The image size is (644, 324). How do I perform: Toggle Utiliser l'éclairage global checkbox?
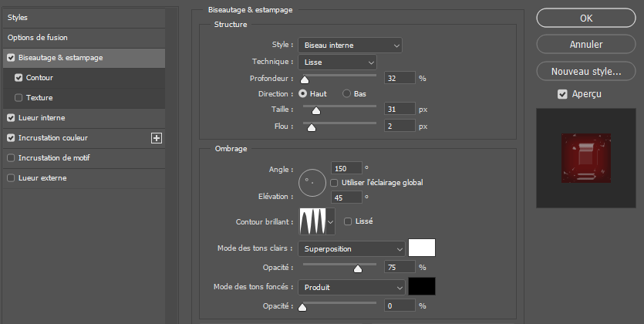coord(334,182)
